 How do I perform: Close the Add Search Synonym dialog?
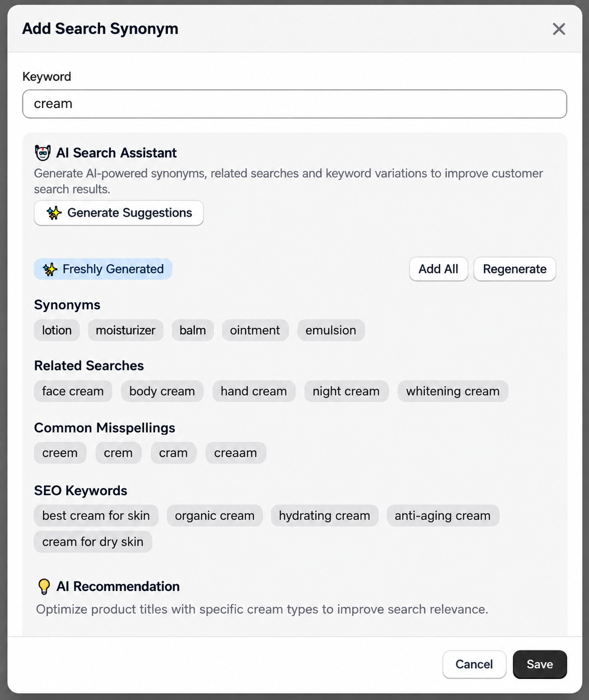click(559, 29)
